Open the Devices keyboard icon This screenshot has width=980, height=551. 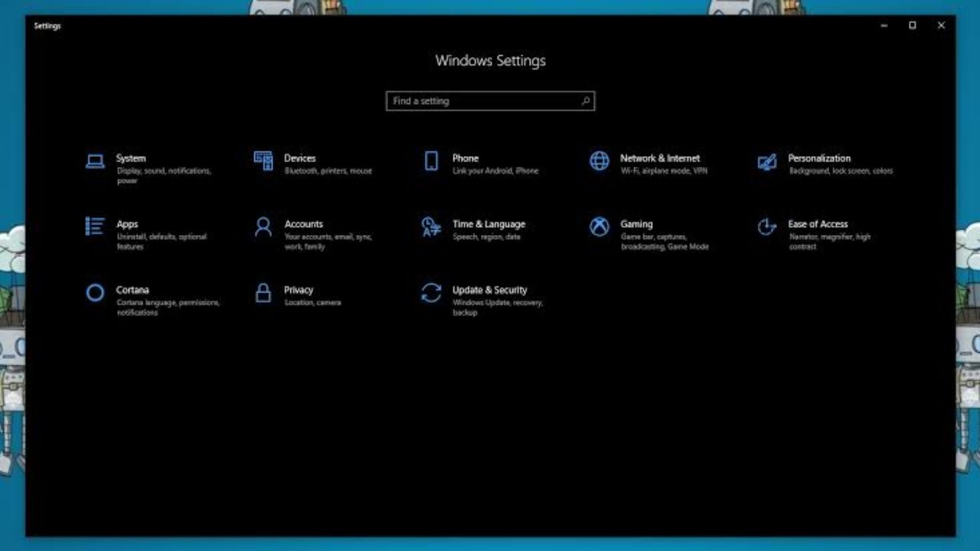tap(263, 161)
